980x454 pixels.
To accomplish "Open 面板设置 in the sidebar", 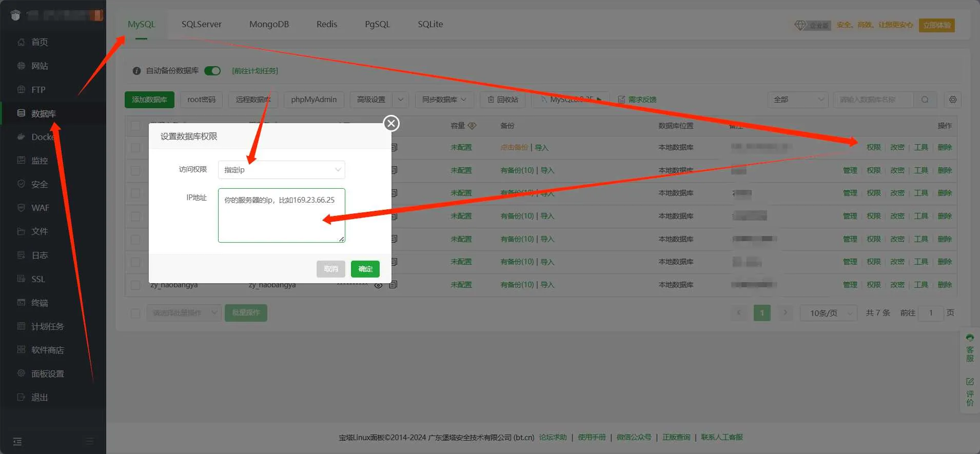I will pos(47,373).
